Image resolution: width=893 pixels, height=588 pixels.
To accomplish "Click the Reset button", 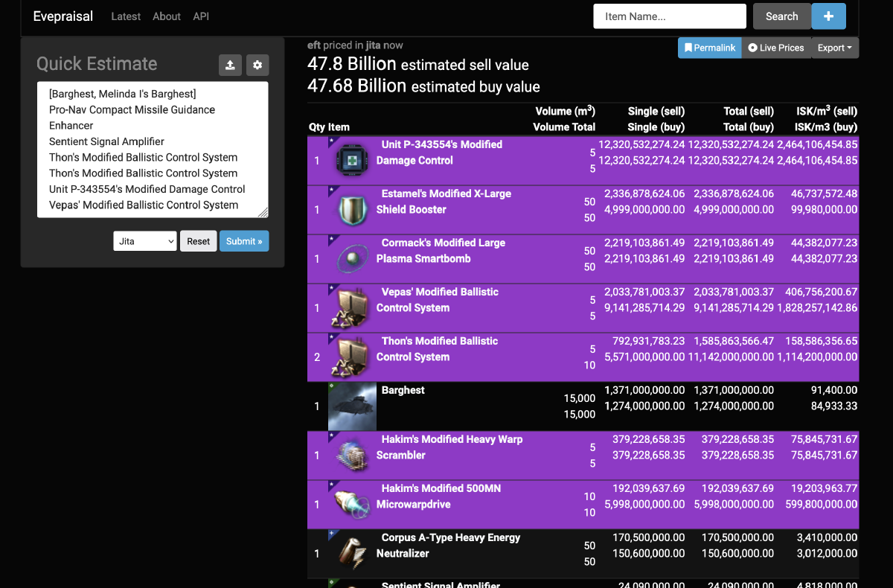I will pyautogui.click(x=198, y=241).
